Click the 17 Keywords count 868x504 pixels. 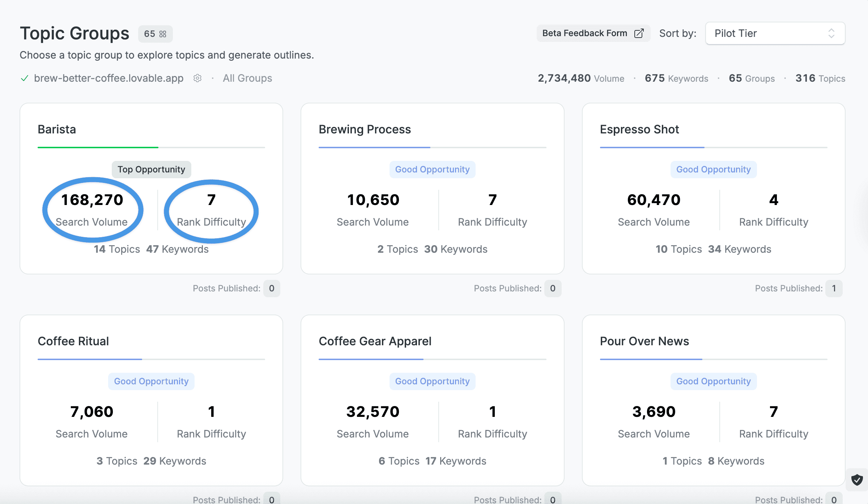click(456, 461)
